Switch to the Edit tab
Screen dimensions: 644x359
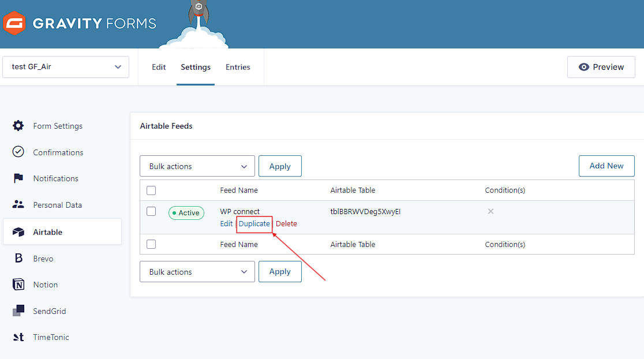click(159, 67)
